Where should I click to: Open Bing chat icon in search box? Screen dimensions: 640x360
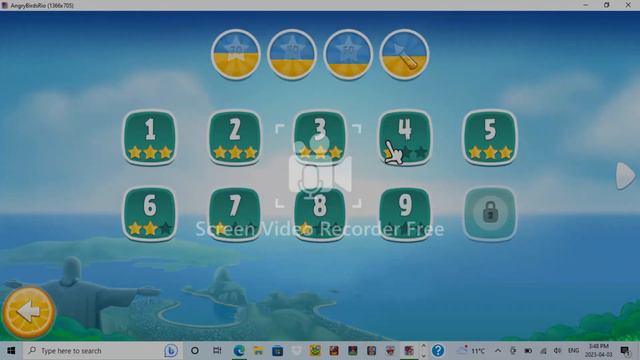click(171, 351)
